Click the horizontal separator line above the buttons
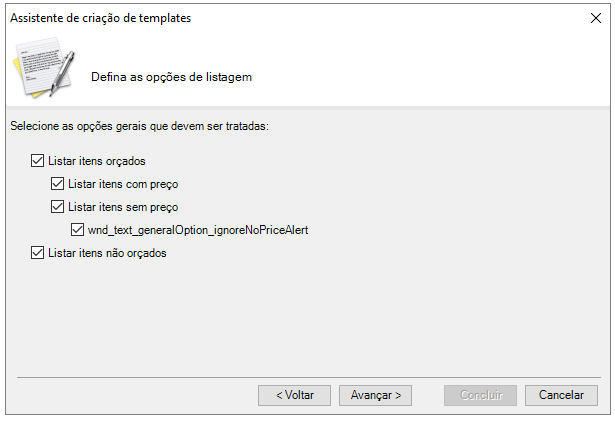 tap(309, 377)
